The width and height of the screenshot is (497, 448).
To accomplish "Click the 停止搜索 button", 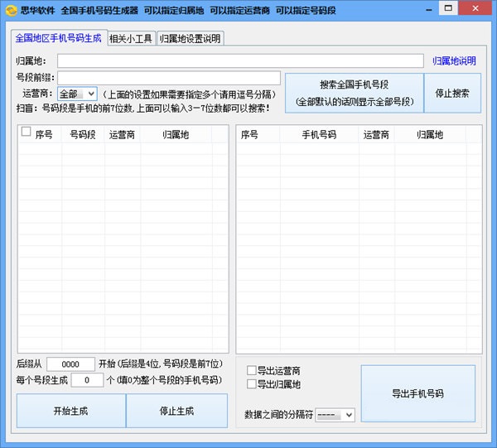I will pyautogui.click(x=452, y=94).
